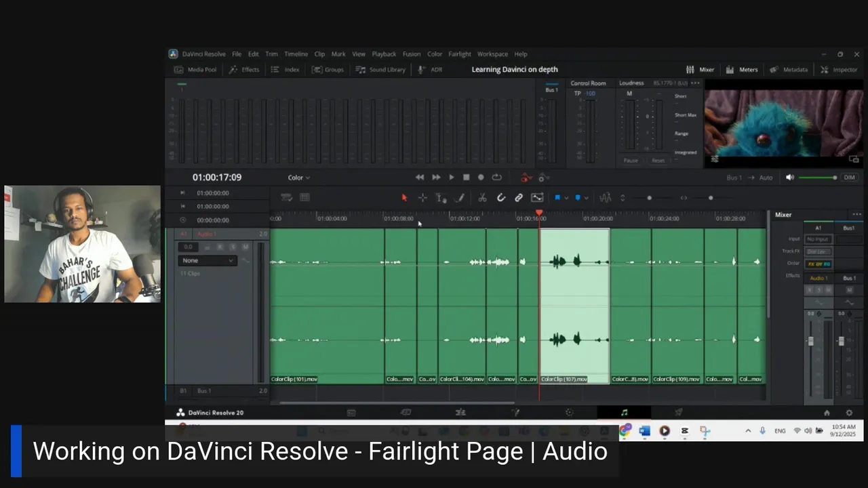Open the Color timecode display dropdown
The height and width of the screenshot is (488, 868).
pyautogui.click(x=298, y=178)
